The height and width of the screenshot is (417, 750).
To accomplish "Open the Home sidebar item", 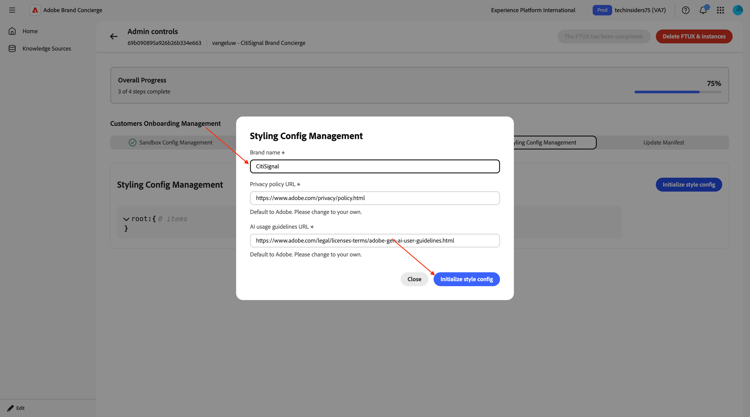I will pyautogui.click(x=30, y=31).
